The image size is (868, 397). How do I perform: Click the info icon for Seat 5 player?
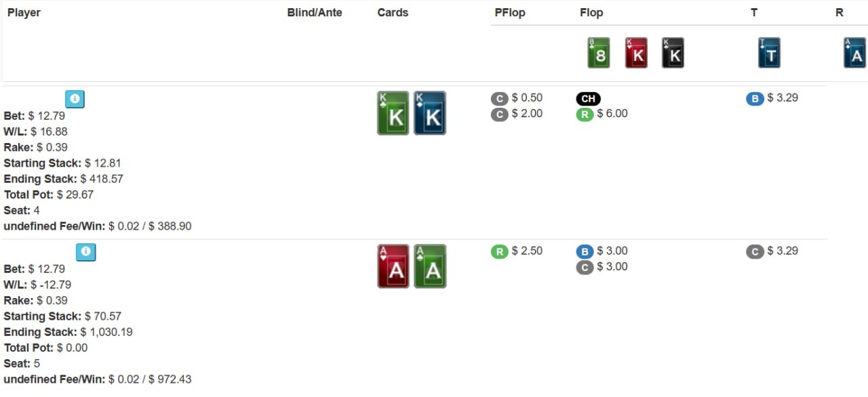coord(85,252)
